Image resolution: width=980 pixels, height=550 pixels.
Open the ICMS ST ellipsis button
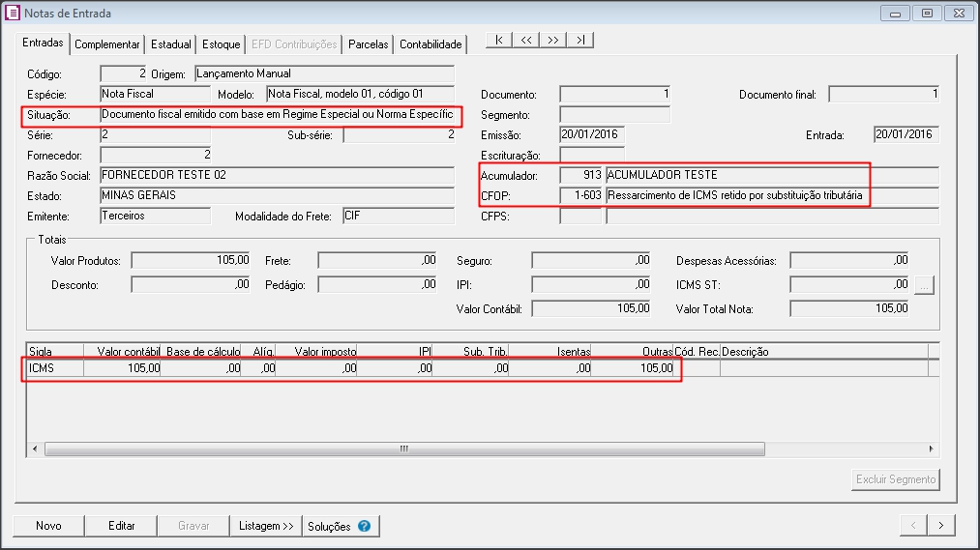[x=924, y=285]
